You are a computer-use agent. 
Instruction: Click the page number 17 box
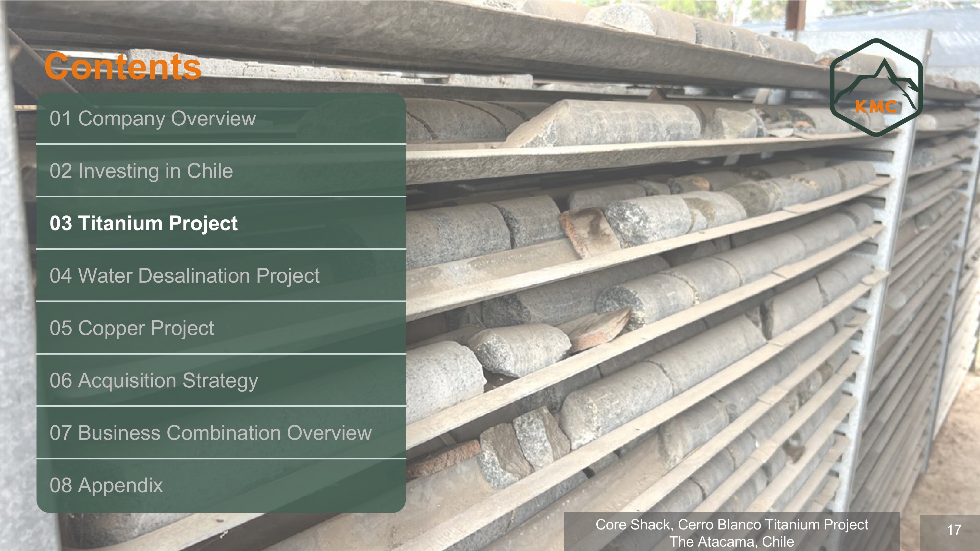point(950,532)
